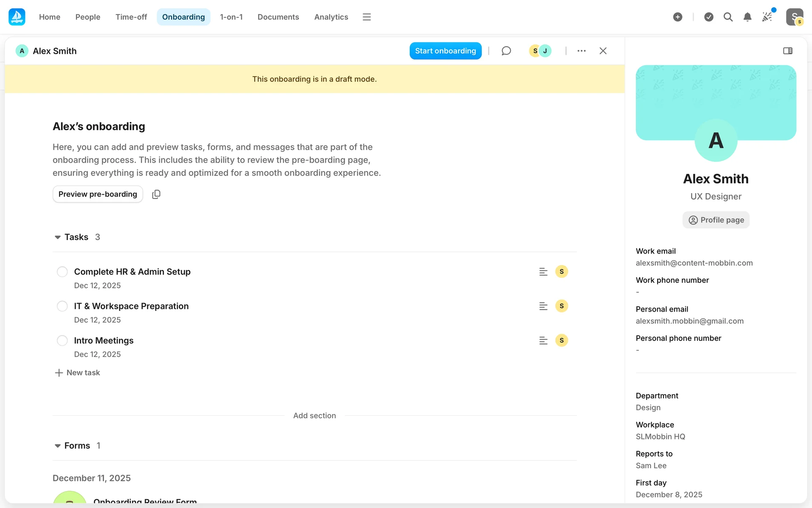812x508 pixels.
Task: Open the Analytics tab
Action: (x=331, y=17)
